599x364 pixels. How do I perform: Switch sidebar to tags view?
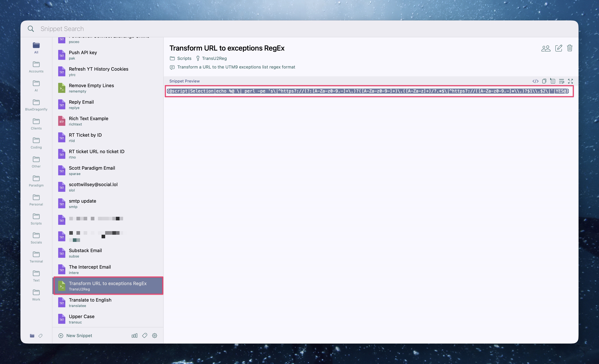click(41, 335)
